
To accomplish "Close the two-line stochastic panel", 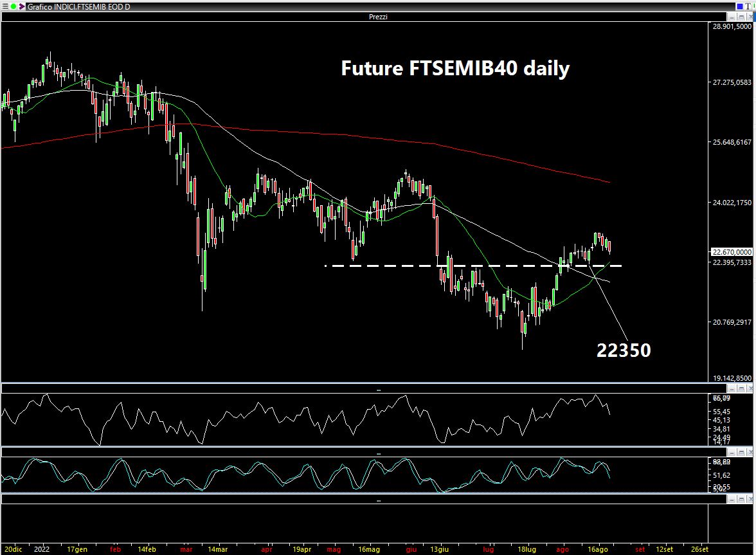I will tap(750, 452).
